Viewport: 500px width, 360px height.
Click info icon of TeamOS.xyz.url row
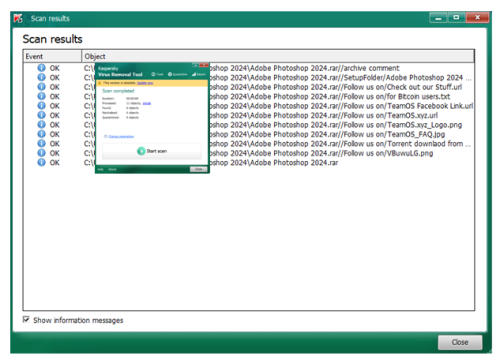(x=41, y=115)
